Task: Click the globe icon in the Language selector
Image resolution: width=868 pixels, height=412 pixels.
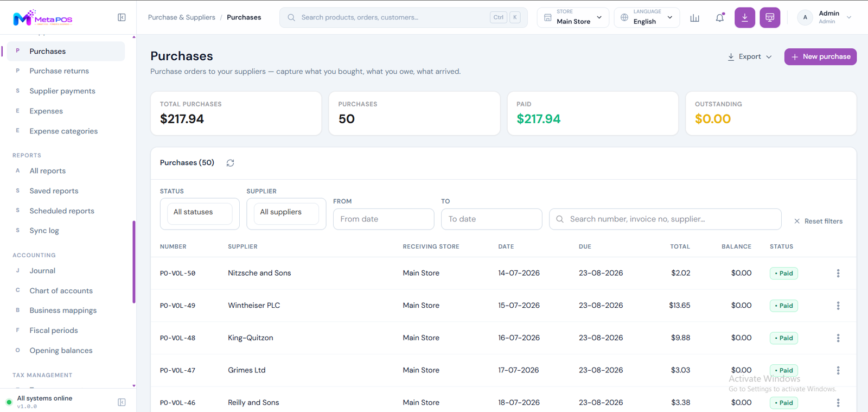Action: pos(624,17)
